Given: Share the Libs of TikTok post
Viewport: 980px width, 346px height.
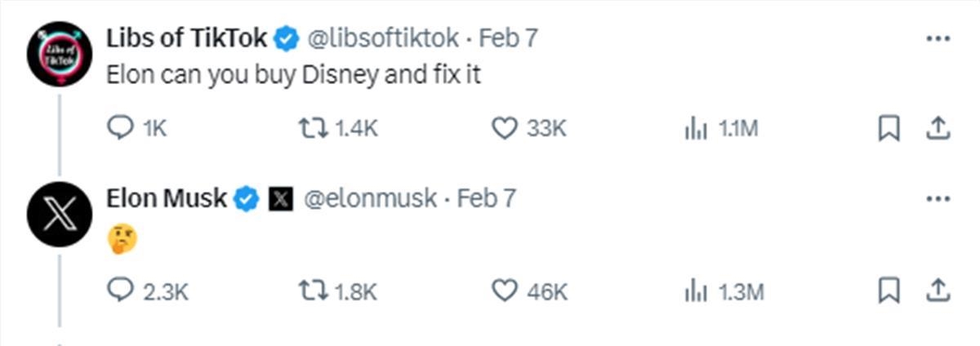Looking at the screenshot, I should point(938,127).
